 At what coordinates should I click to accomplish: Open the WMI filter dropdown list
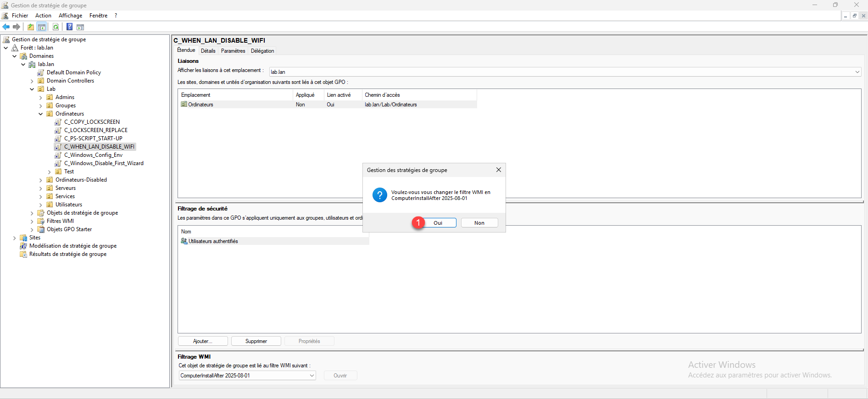click(312, 376)
